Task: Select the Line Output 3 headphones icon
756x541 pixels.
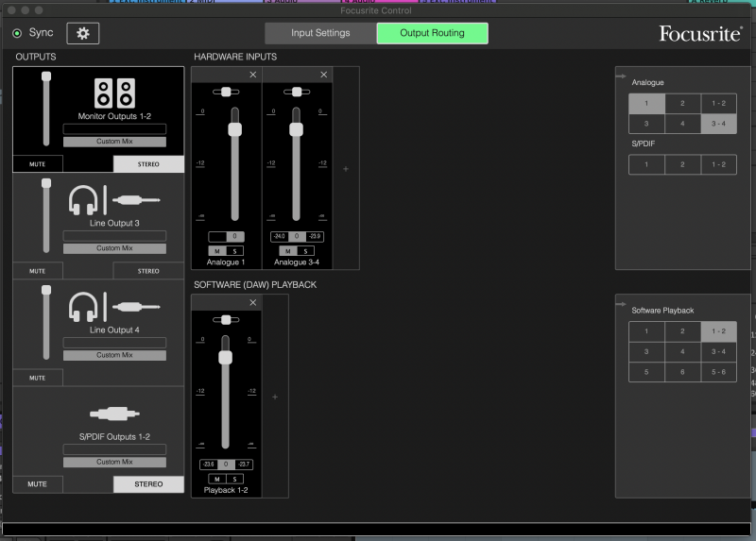Action: 83,200
